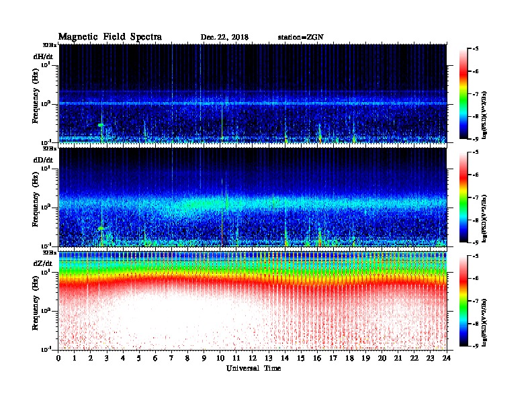Select the dD/dt panel label
This screenshot has height=411, width=532.
click(x=43, y=160)
